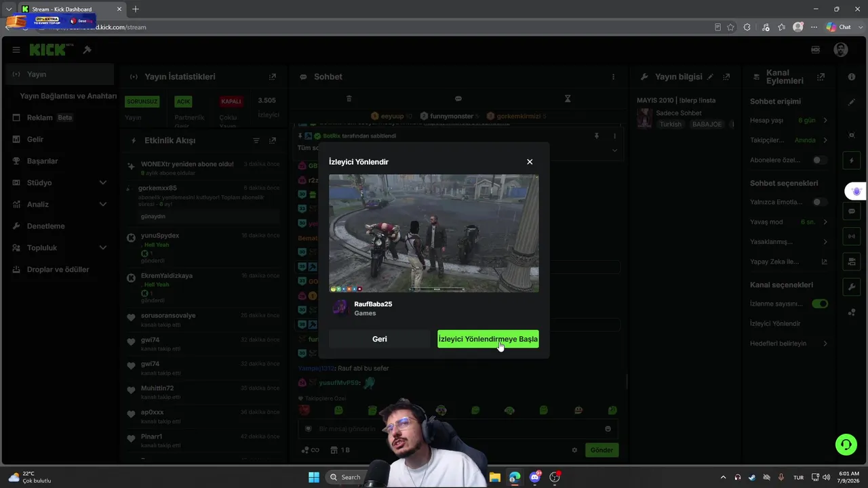Click the emoji icon in message field
Screen dimensions: 868x488
click(608, 429)
